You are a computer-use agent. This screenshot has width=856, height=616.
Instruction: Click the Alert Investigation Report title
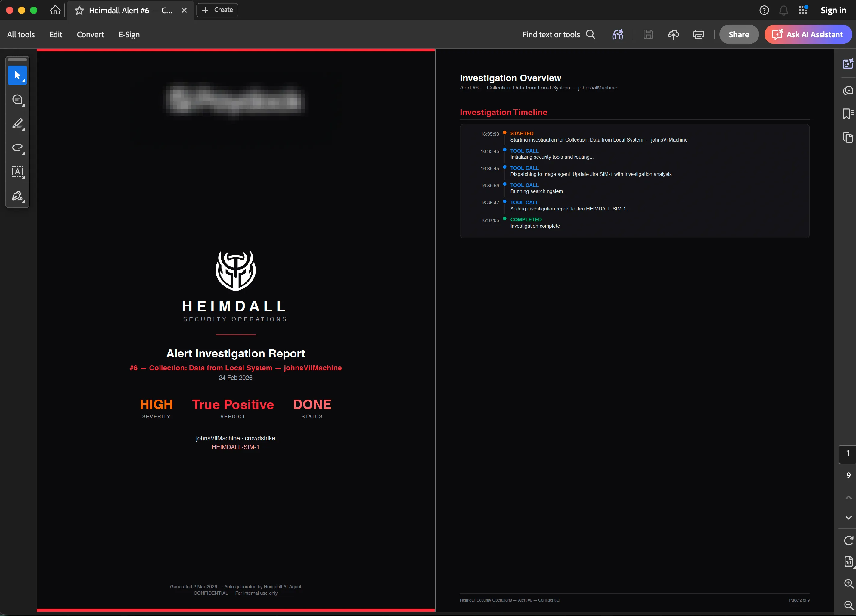click(235, 353)
